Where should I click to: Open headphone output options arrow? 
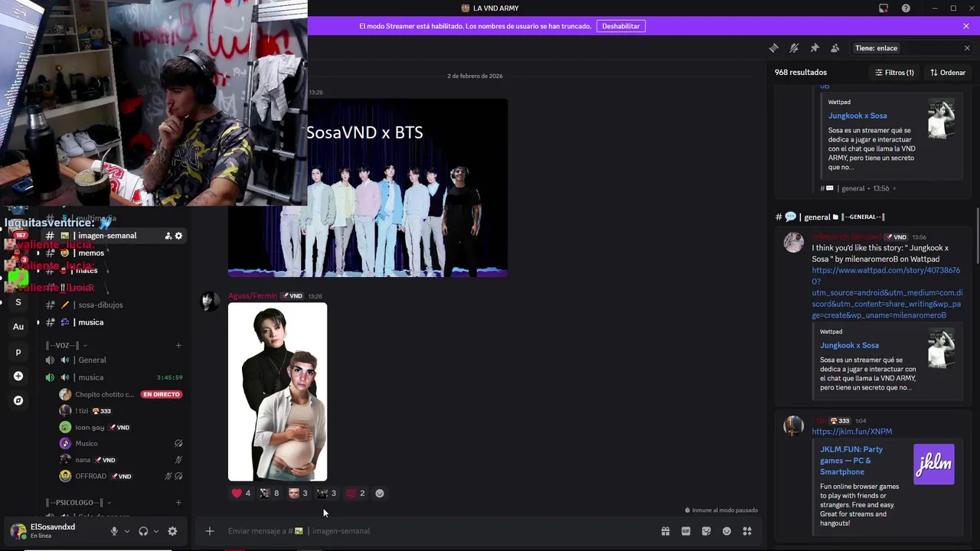pos(156,531)
